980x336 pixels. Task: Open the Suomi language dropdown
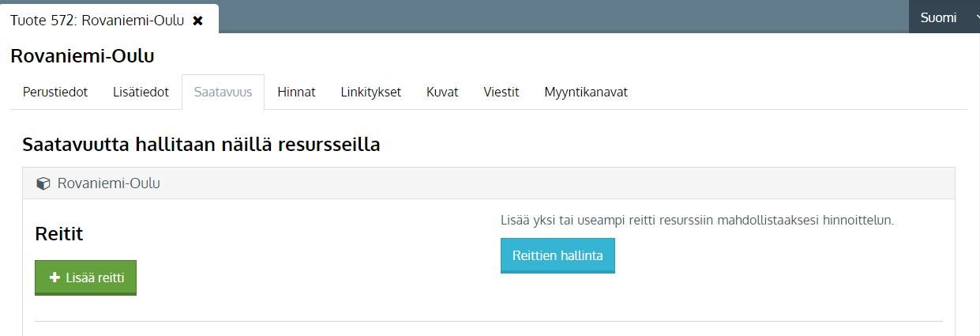tap(944, 17)
